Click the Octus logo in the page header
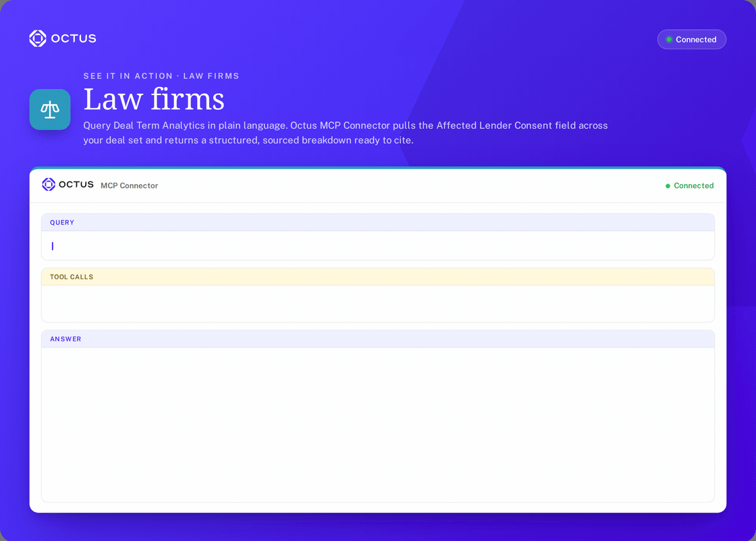The image size is (756, 541). tap(63, 38)
